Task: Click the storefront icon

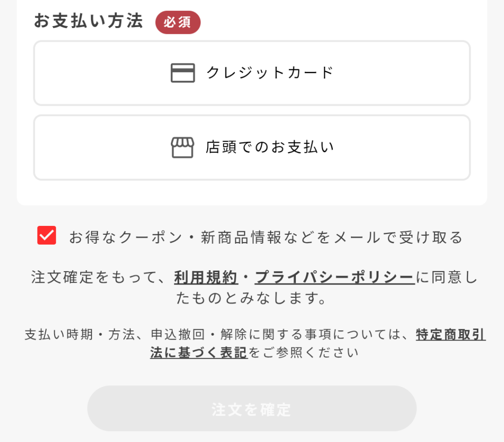Action: (183, 147)
